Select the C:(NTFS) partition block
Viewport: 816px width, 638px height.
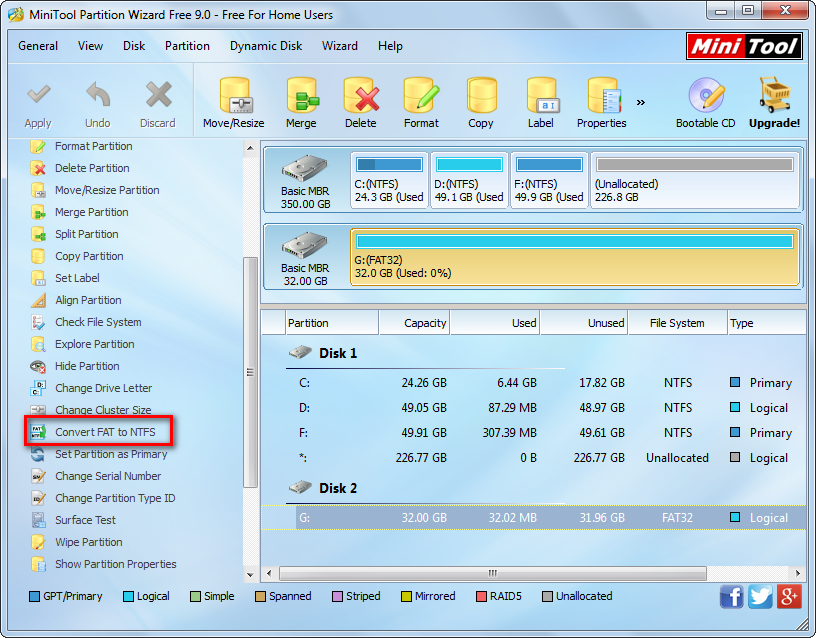[389, 180]
